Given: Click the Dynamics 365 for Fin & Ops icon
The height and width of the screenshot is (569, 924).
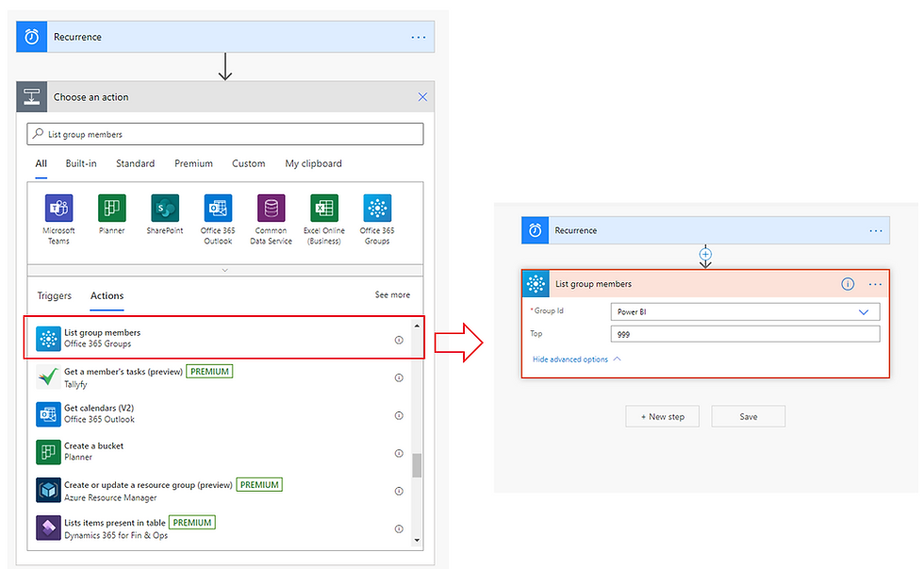Looking at the screenshot, I should click(x=48, y=527).
